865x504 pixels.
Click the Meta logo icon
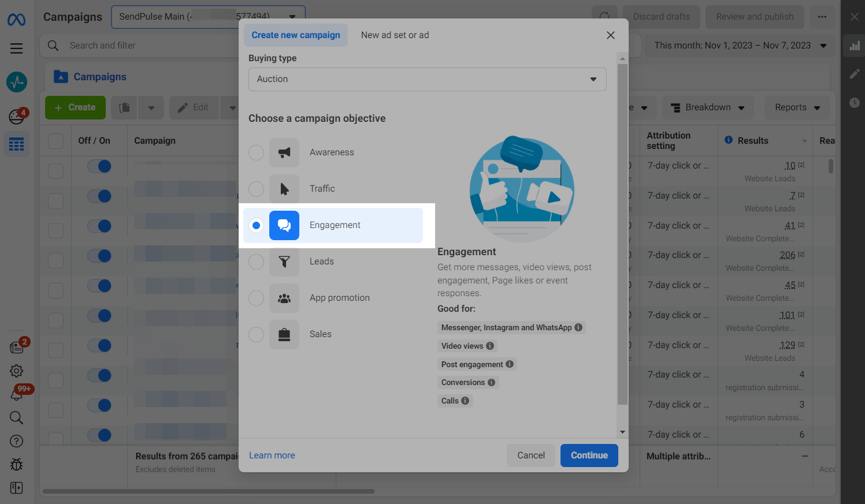[x=16, y=20]
